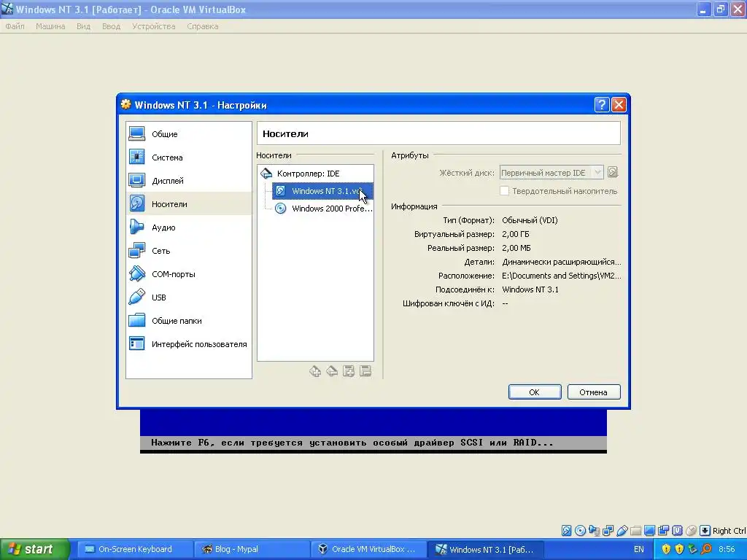Open the Windows start menu
Viewport: 747px width, 560px height.
click(34, 549)
